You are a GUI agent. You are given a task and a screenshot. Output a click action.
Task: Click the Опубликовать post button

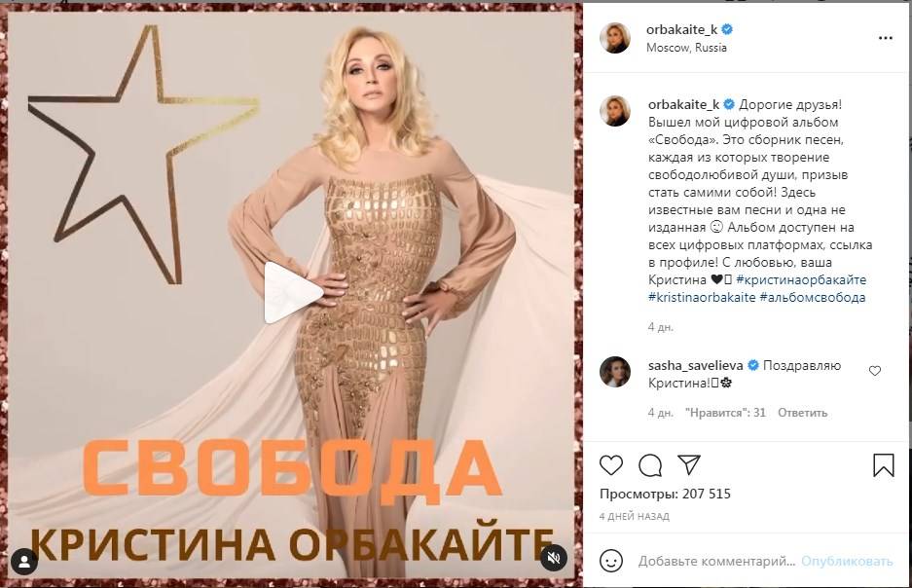tap(846, 562)
